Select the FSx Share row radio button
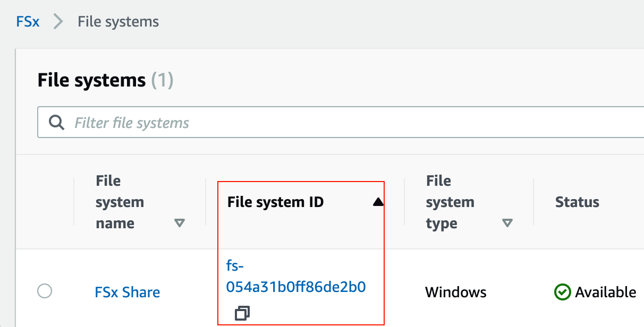This screenshot has height=327, width=644. 45,291
